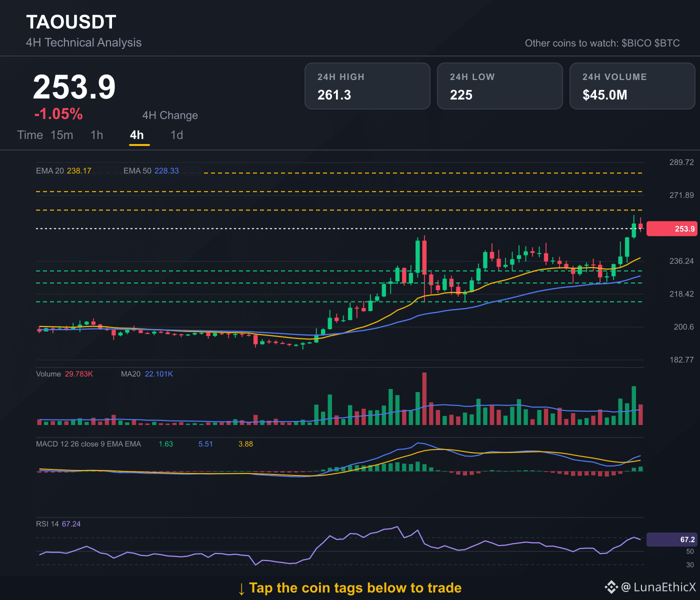
Task: Switch to the 1d timeframe tab
Action: click(x=177, y=135)
